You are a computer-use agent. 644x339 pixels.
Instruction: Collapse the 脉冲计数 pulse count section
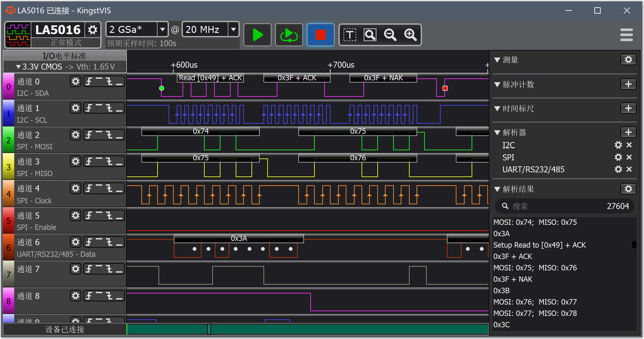click(x=497, y=84)
